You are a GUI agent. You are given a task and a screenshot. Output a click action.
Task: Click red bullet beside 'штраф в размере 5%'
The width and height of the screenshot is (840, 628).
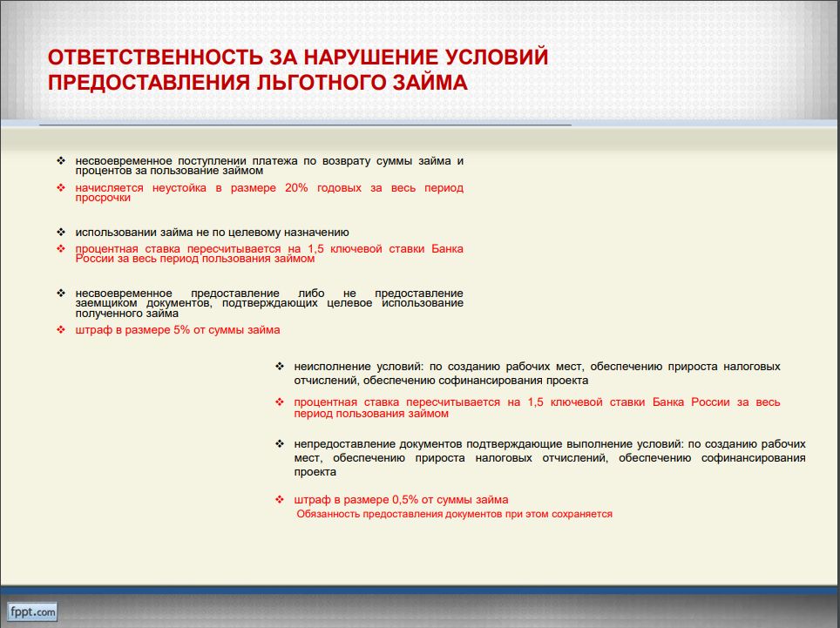point(61,330)
